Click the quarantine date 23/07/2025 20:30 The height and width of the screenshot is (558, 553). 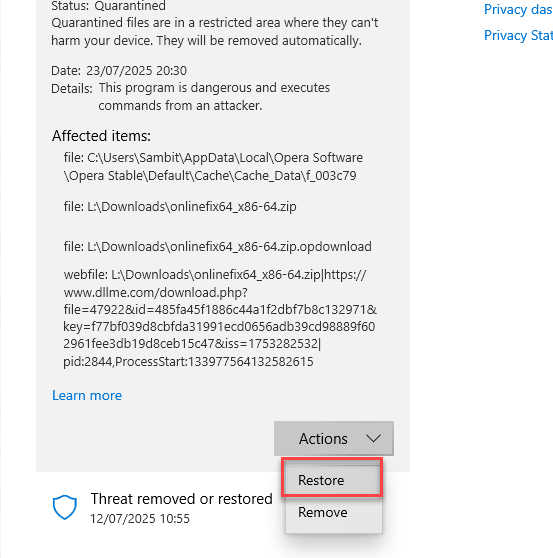pos(136,70)
